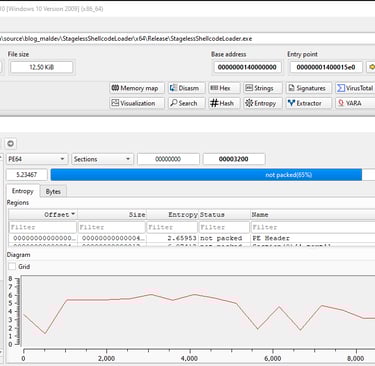Click the 2.65953 entropy cell
The width and height of the screenshot is (375, 366).
[x=182, y=238]
